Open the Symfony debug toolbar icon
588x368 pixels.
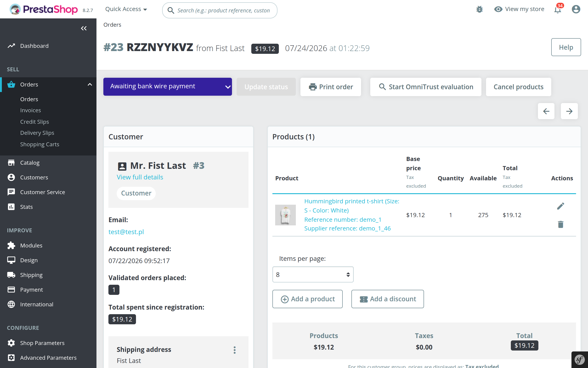[580, 360]
